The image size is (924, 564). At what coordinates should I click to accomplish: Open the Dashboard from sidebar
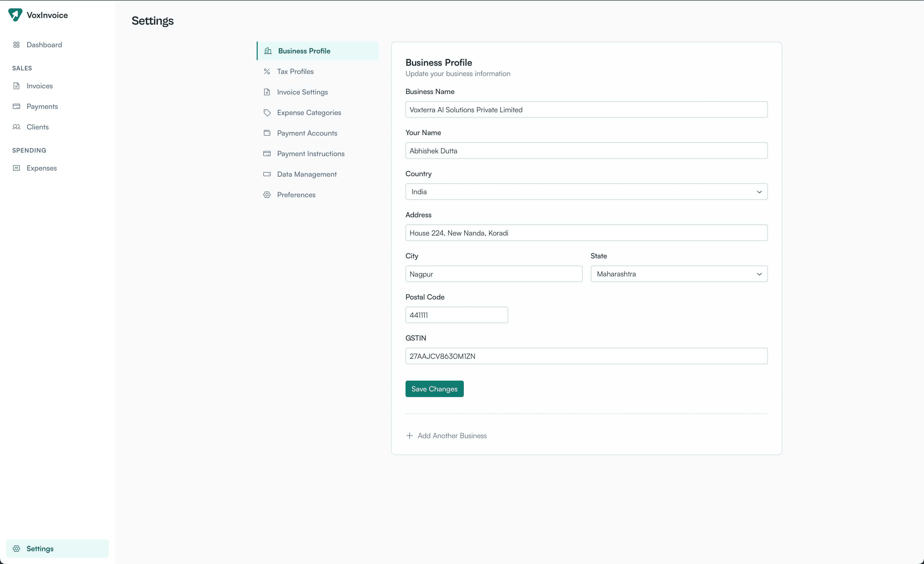[x=44, y=45]
